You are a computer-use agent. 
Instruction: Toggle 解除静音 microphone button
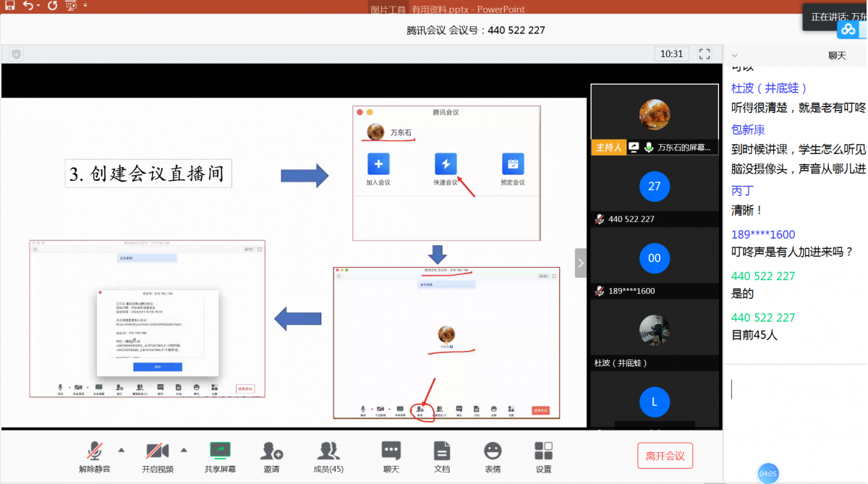tap(95, 457)
